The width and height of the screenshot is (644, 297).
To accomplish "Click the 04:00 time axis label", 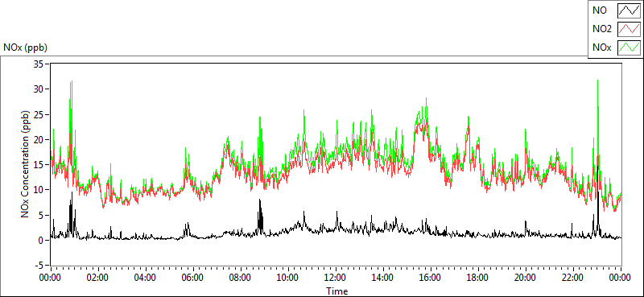I will [146, 278].
